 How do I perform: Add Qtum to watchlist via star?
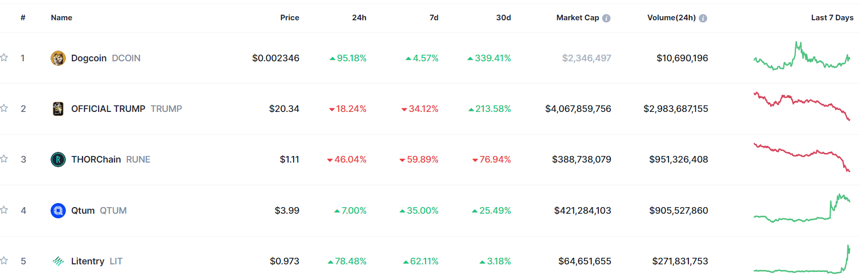click(x=4, y=210)
